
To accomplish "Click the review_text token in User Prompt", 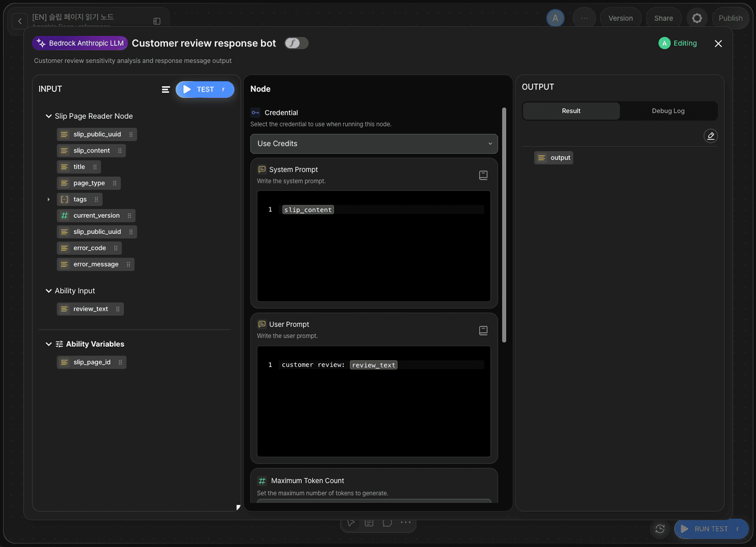I will (x=374, y=365).
